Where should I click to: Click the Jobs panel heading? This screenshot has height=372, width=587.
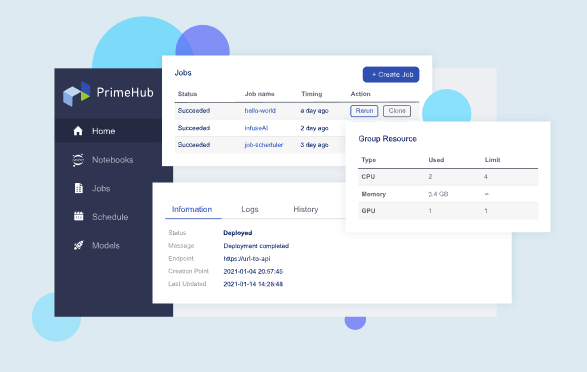pyautogui.click(x=183, y=73)
